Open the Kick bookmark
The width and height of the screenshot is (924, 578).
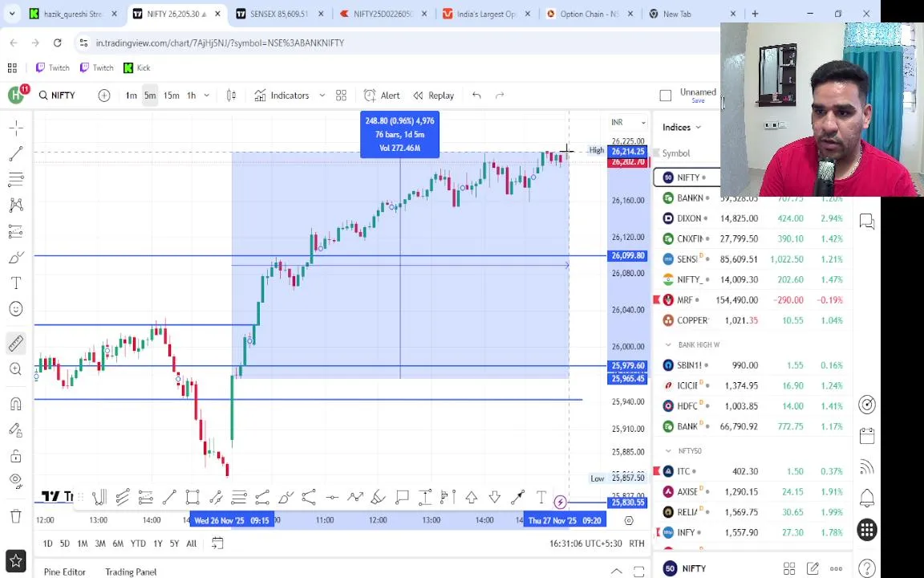click(136, 67)
